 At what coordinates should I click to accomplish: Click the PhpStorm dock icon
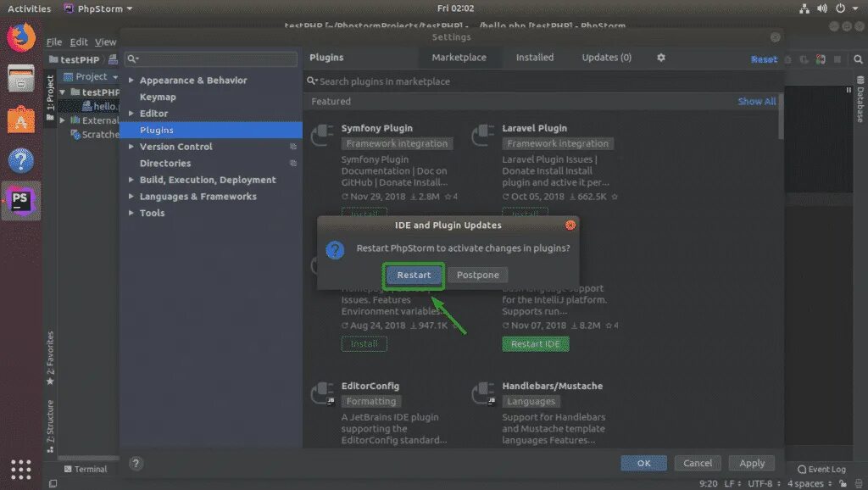coord(21,201)
